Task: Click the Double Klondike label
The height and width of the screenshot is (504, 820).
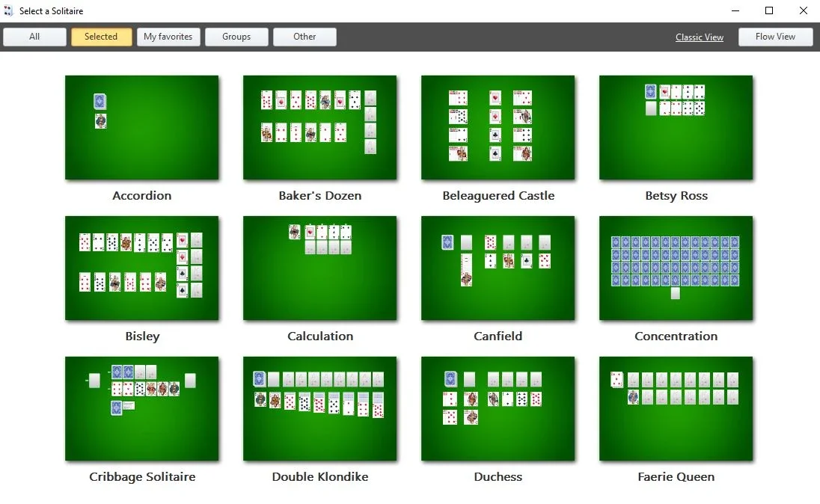Action: click(320, 477)
